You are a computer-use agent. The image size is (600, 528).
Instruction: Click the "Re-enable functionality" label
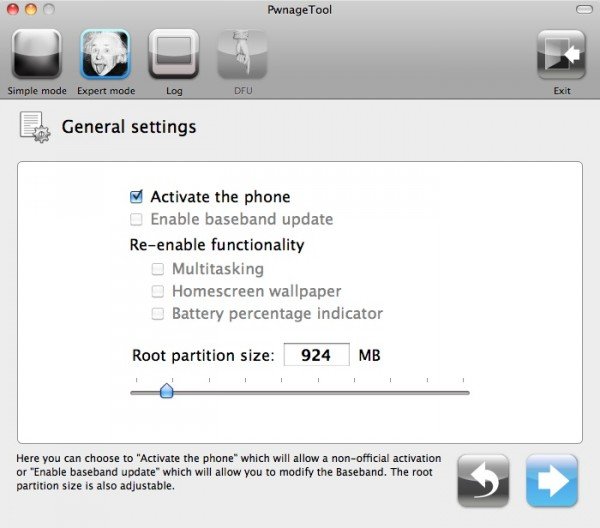pos(217,244)
